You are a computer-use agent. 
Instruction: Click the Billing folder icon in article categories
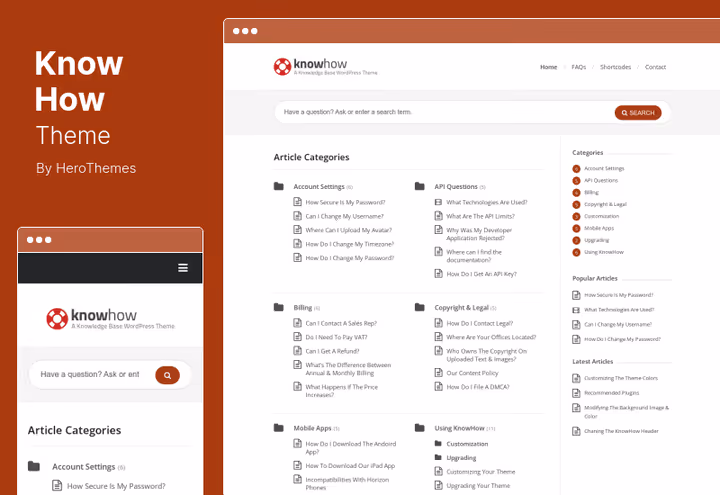(x=279, y=307)
